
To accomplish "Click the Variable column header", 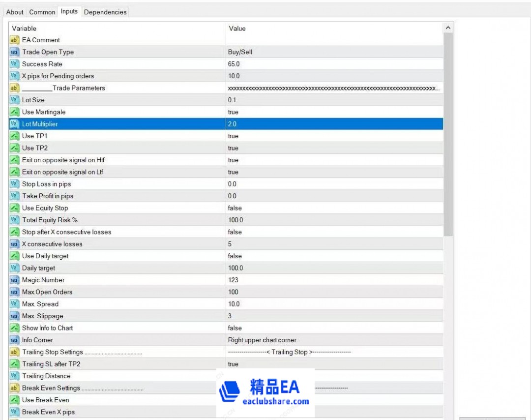I will [117, 29].
